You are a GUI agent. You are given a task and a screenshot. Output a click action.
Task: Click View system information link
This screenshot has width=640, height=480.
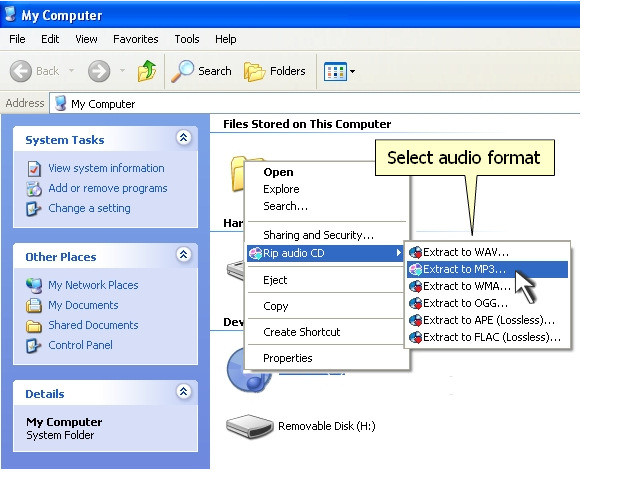point(106,168)
